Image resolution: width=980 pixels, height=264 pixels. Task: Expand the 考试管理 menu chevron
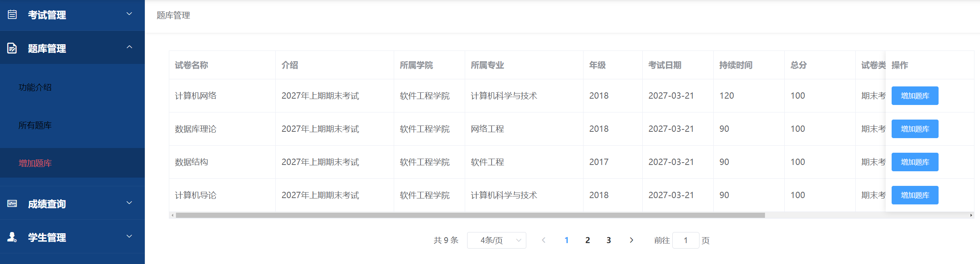[129, 14]
